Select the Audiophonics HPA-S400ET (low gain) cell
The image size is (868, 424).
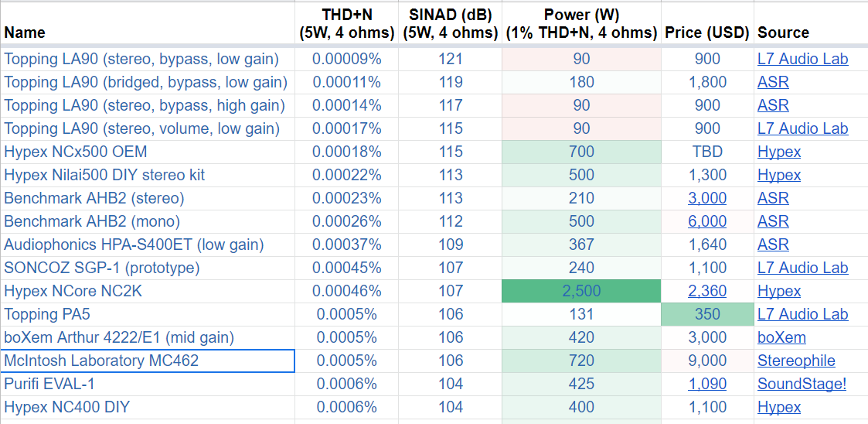(148, 244)
